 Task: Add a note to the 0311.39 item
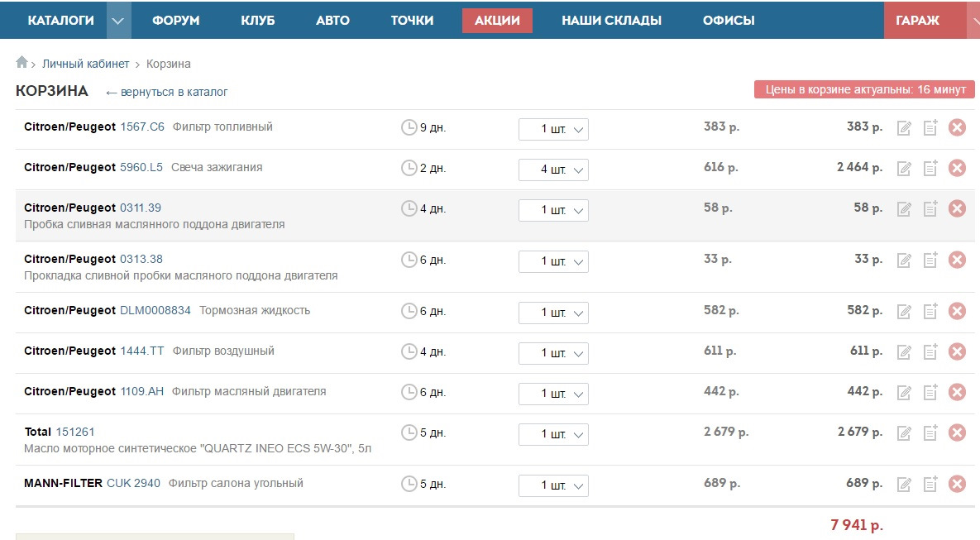tap(930, 208)
